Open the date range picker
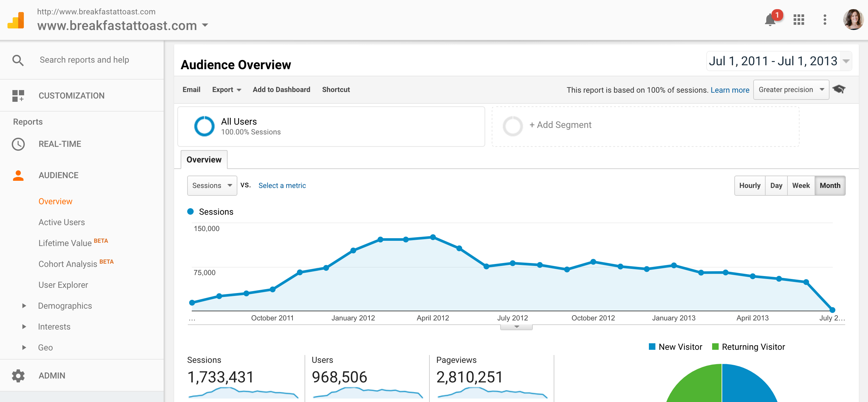Image resolution: width=868 pixels, height=402 pixels. pyautogui.click(x=779, y=61)
